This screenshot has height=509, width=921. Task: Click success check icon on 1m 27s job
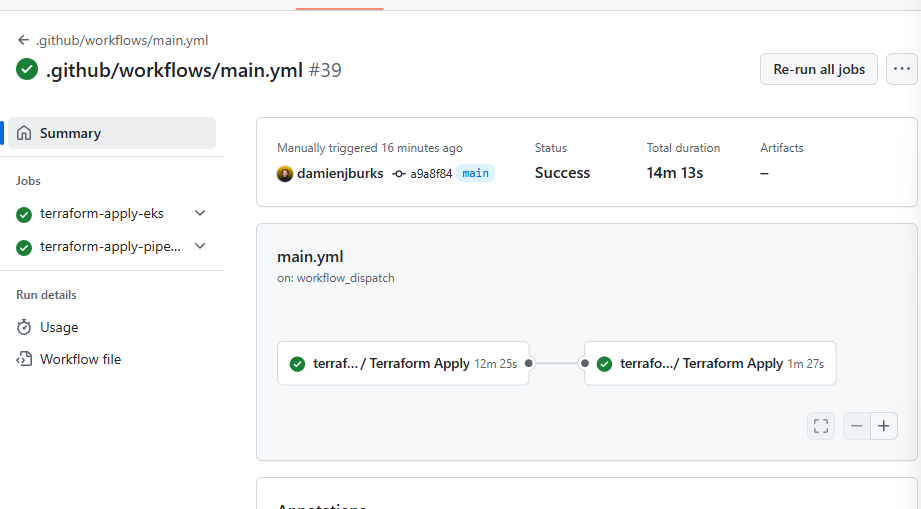click(604, 364)
